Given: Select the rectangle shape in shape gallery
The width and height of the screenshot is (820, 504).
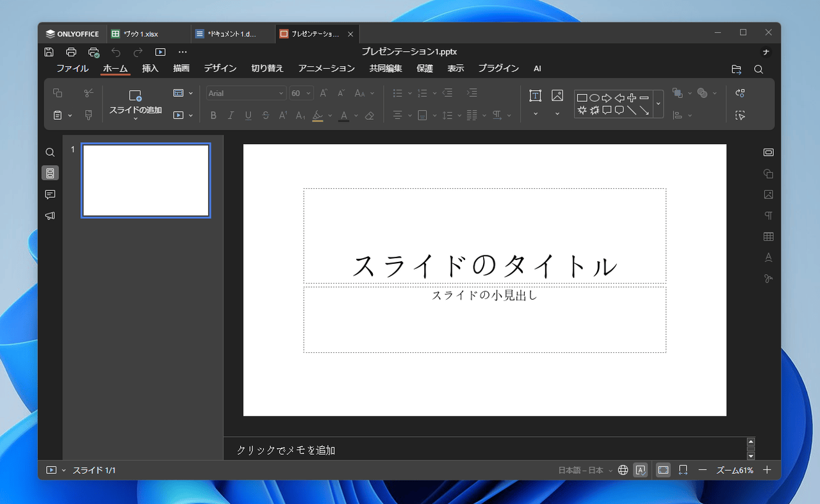Looking at the screenshot, I should point(582,98).
